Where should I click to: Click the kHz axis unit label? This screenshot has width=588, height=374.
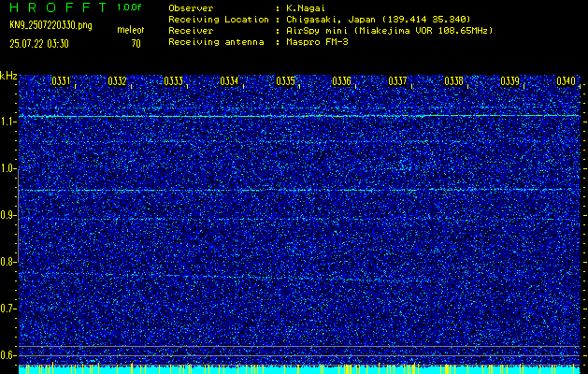pyautogui.click(x=8, y=76)
